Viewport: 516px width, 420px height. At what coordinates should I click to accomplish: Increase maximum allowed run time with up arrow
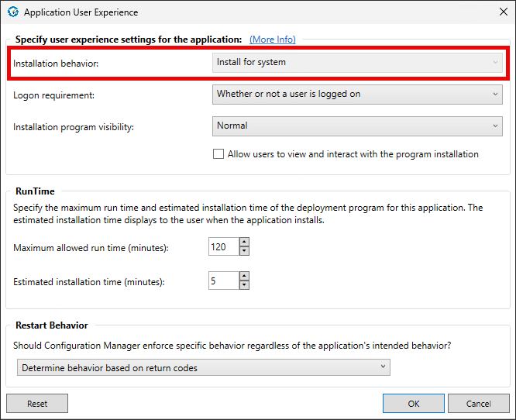pos(244,243)
